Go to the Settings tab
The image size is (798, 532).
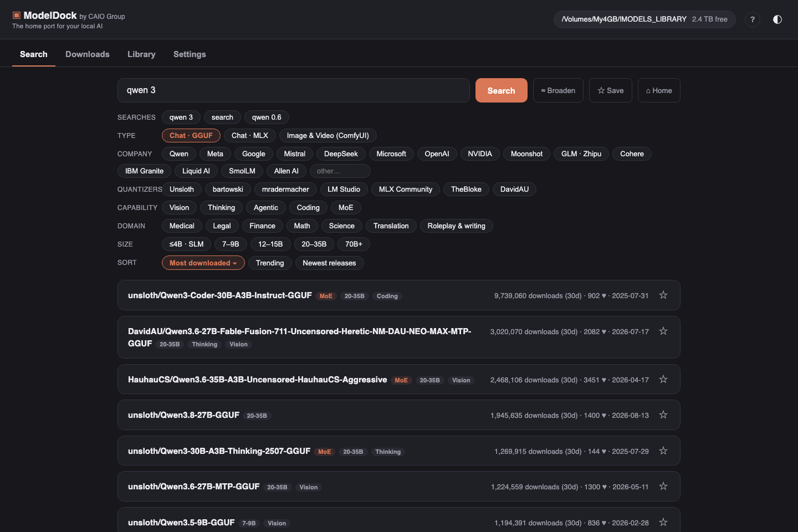click(190, 54)
